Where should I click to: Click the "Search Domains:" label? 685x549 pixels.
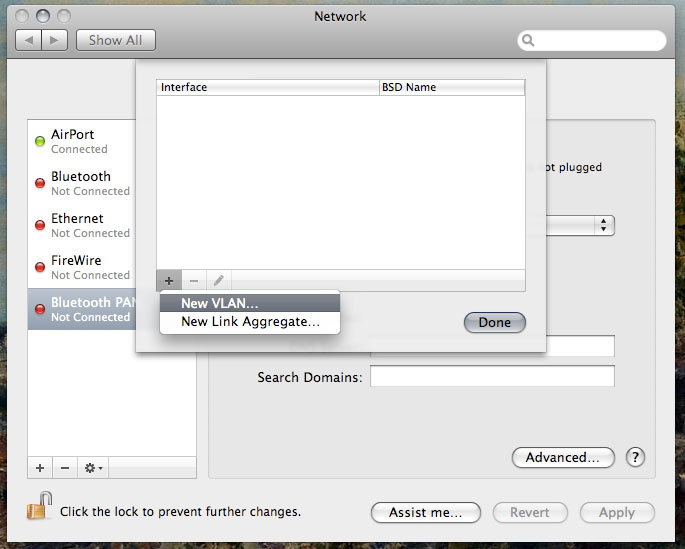coord(310,377)
